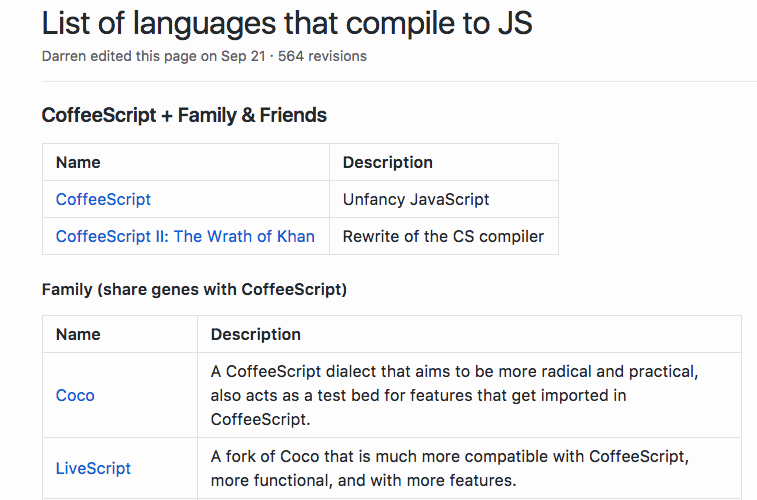Click the 'Rewrite of the CS compiler' cell
The image size is (757, 500).
pos(443,236)
